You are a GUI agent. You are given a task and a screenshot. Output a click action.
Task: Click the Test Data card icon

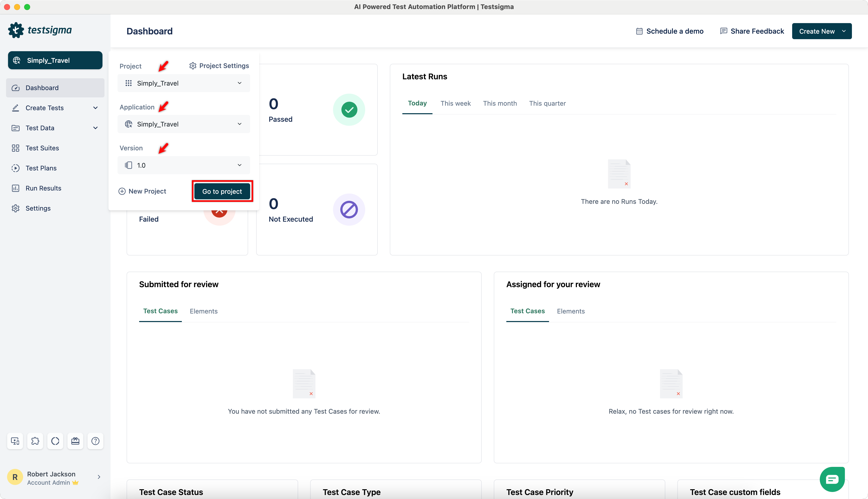[15, 128]
